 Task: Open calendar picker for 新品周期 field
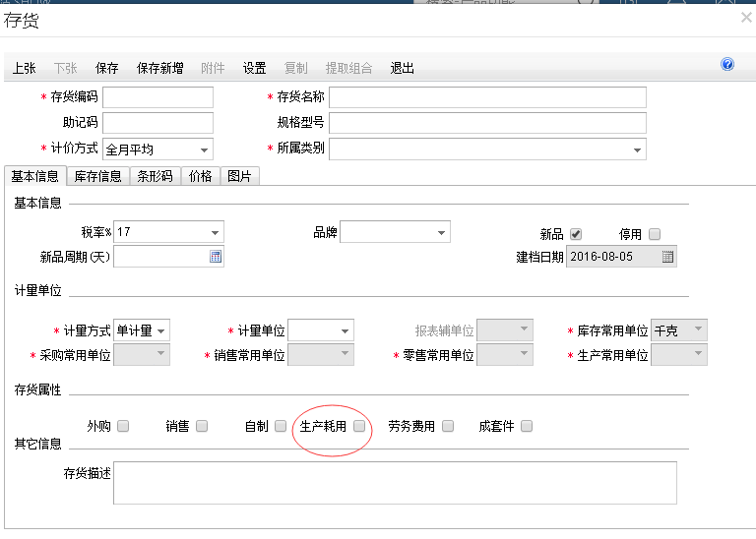click(x=216, y=257)
